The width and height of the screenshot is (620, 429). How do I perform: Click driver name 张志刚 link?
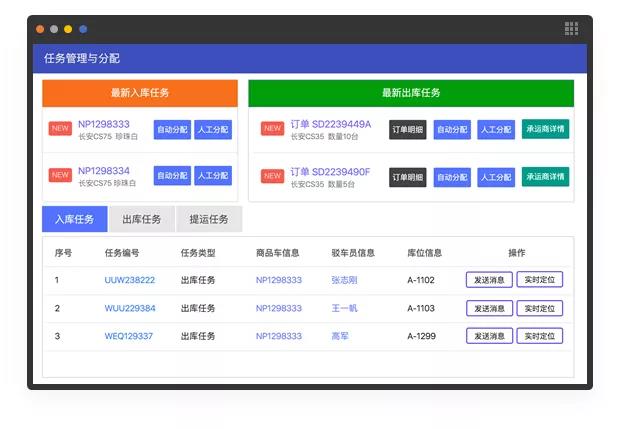point(345,281)
